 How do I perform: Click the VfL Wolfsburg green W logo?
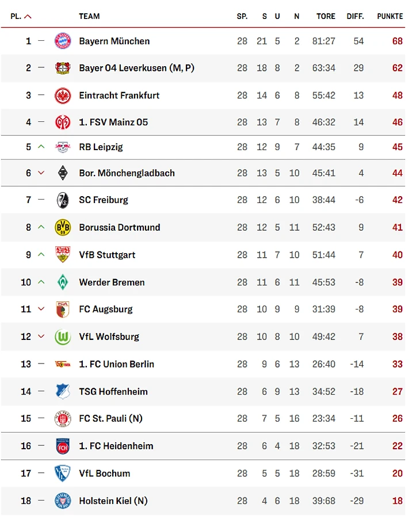(x=63, y=337)
